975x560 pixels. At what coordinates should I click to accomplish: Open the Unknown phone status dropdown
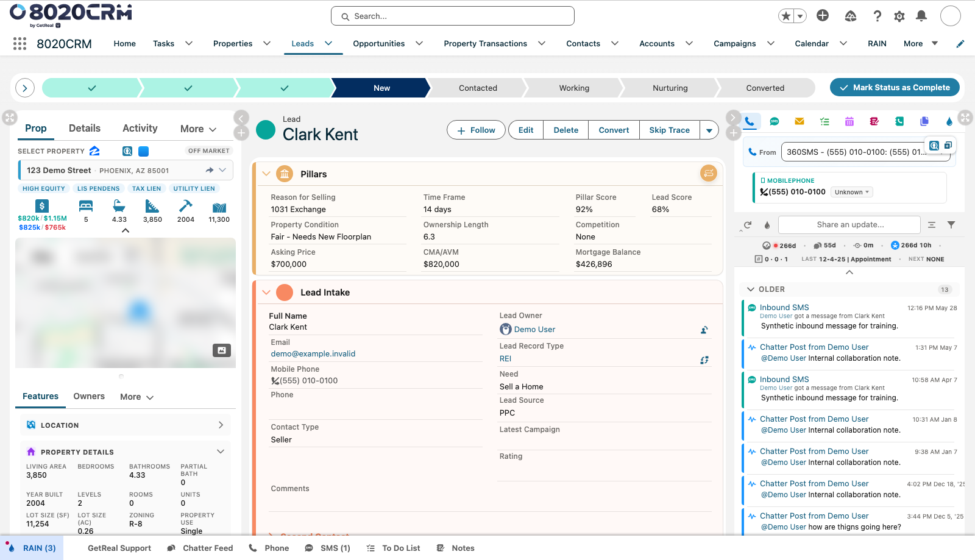coord(852,192)
